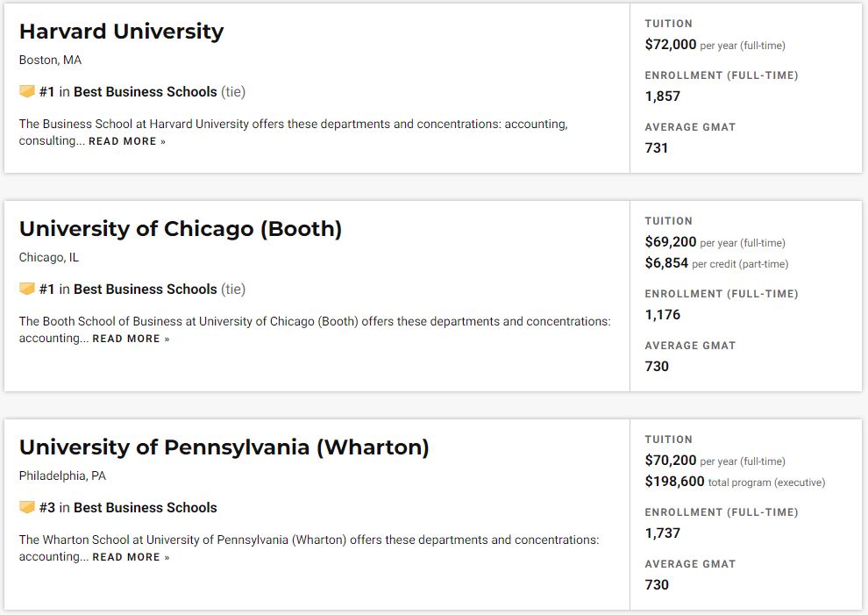The width and height of the screenshot is (868, 615).
Task: Select Harvard's $72,000 tuition figure
Action: [671, 45]
